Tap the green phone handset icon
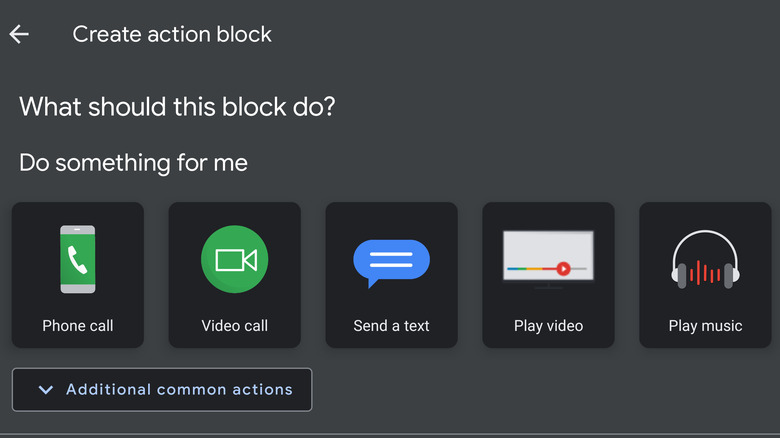780x438 pixels. [78, 260]
